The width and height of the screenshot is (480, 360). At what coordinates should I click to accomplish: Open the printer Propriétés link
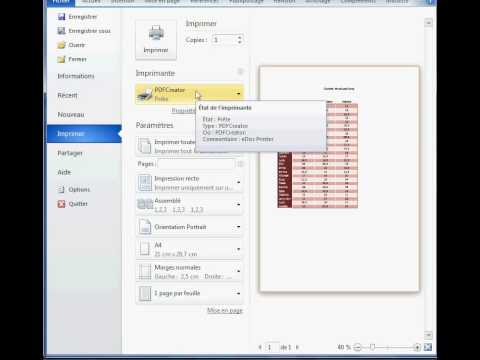(183, 110)
